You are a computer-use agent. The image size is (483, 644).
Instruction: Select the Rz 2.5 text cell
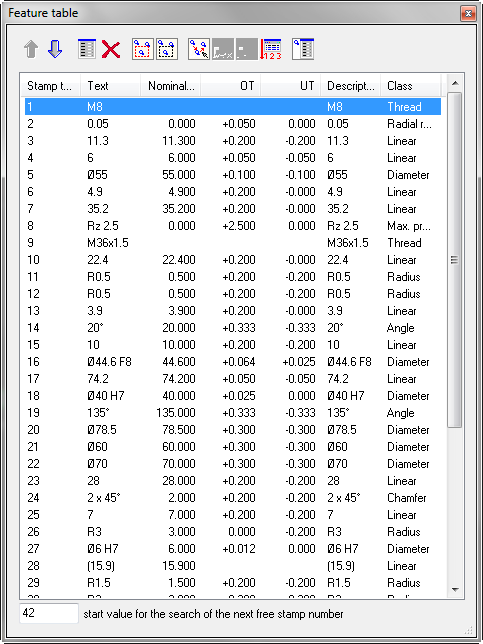pos(103,226)
